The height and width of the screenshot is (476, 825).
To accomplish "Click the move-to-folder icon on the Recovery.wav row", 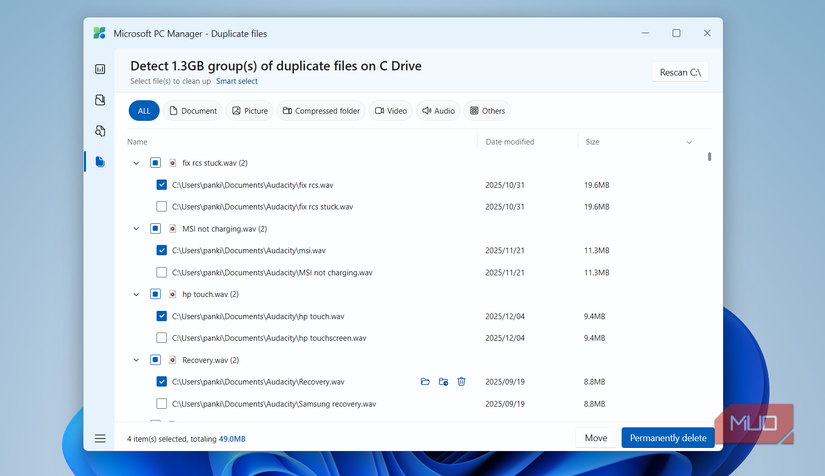I will point(443,382).
